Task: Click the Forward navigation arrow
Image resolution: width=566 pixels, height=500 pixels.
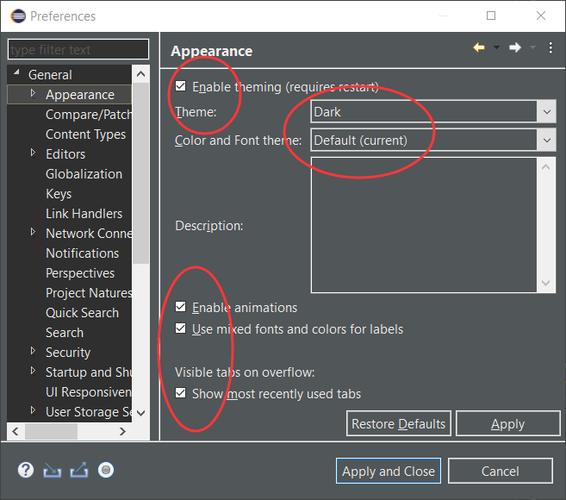Action: pyautogui.click(x=515, y=48)
